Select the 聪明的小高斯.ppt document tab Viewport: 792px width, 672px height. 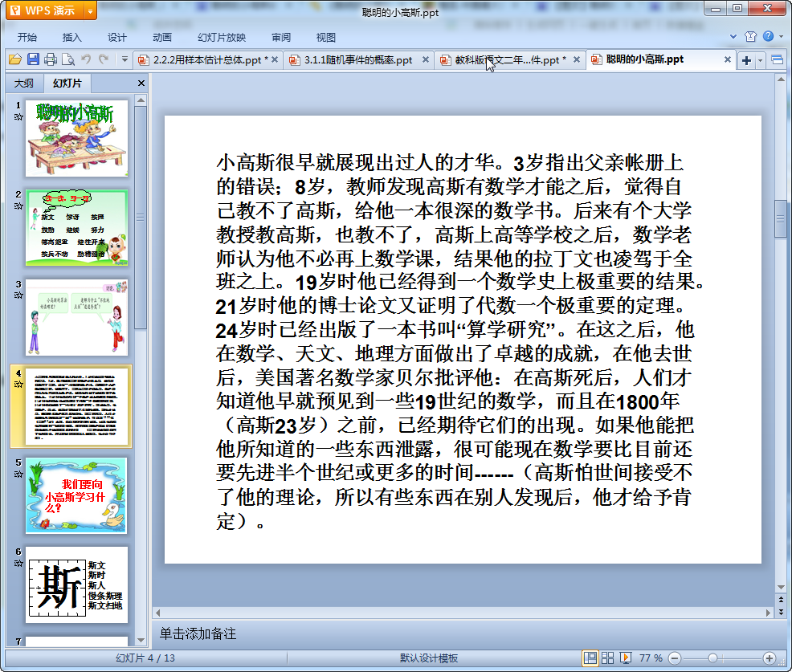point(661,59)
